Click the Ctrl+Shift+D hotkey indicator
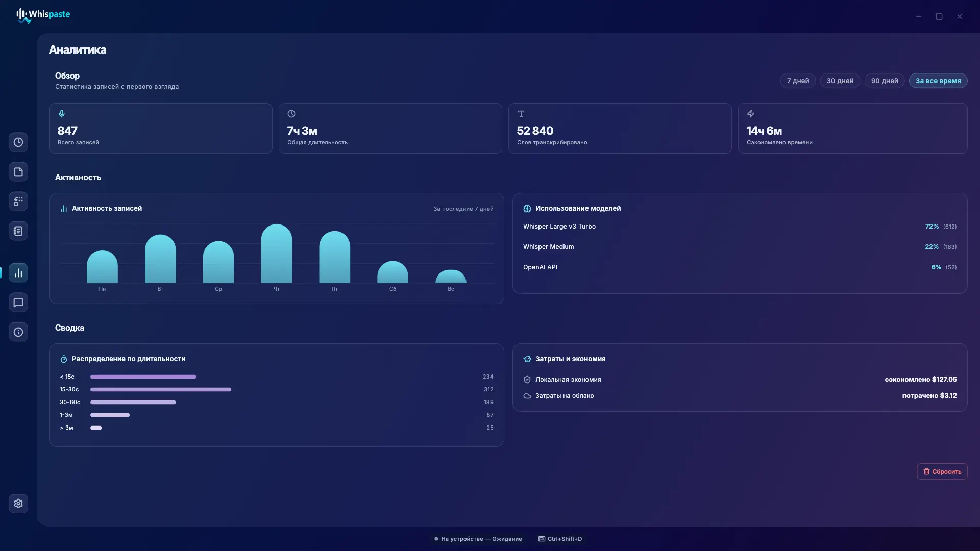 (x=560, y=539)
